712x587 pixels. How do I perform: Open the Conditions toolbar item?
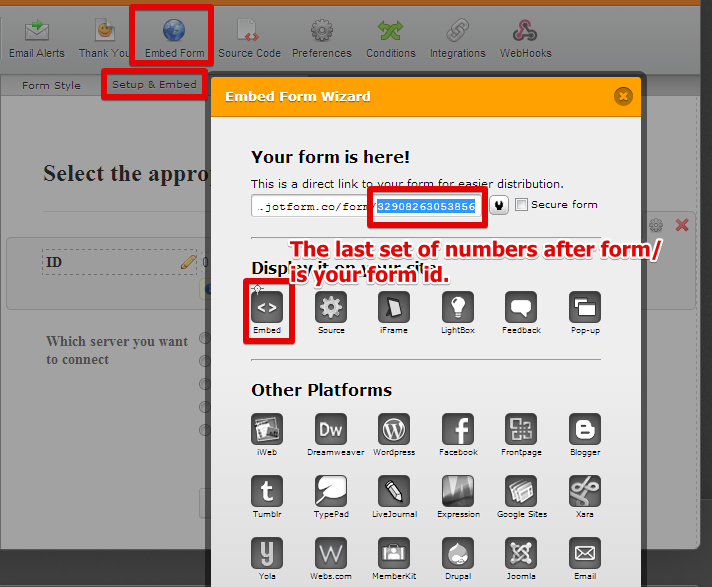pyautogui.click(x=391, y=37)
